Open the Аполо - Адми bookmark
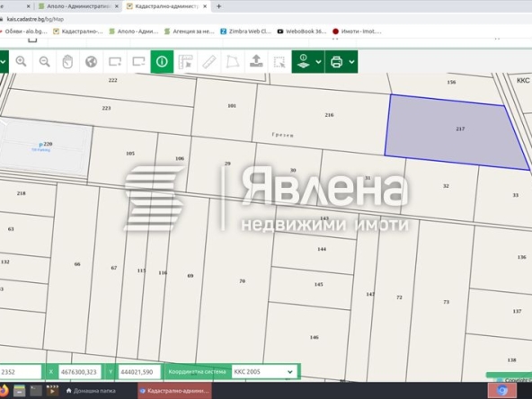This screenshot has height=399, width=532. tap(134, 31)
